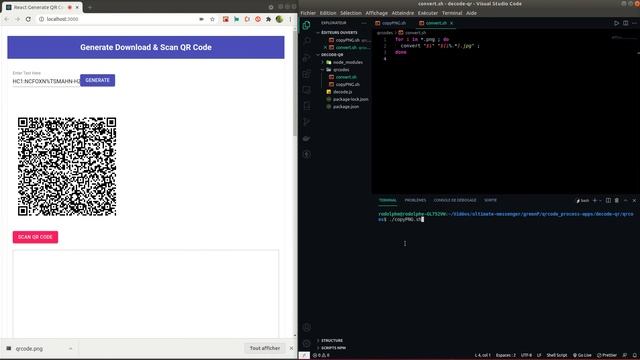Open the Terminal menu in menu bar
The image size is (640, 360).
coord(452,13)
